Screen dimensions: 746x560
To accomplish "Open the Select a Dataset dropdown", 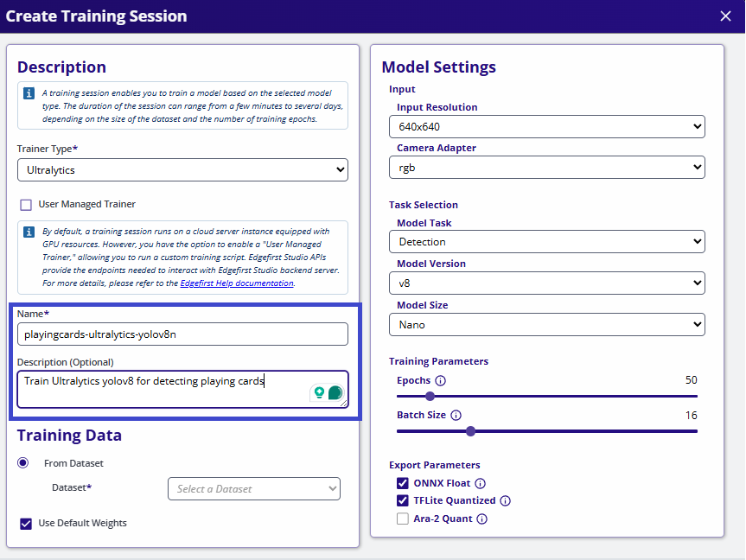I will (x=253, y=489).
